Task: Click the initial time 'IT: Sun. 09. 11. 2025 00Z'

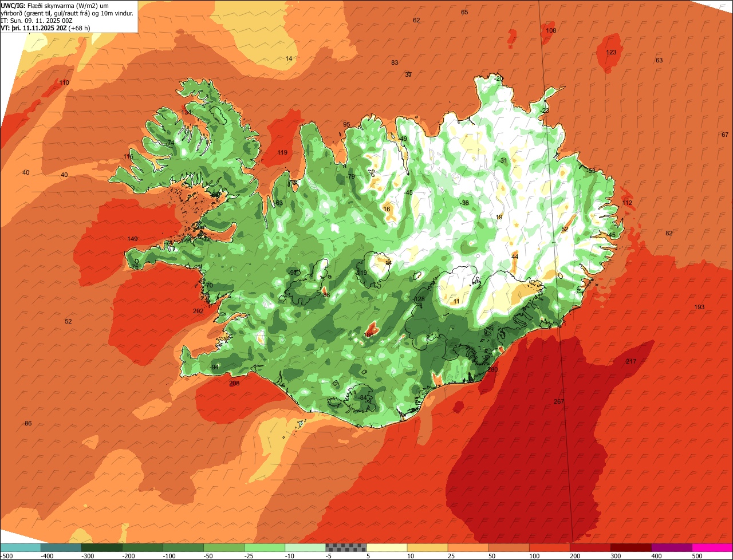Action: pyautogui.click(x=37, y=20)
